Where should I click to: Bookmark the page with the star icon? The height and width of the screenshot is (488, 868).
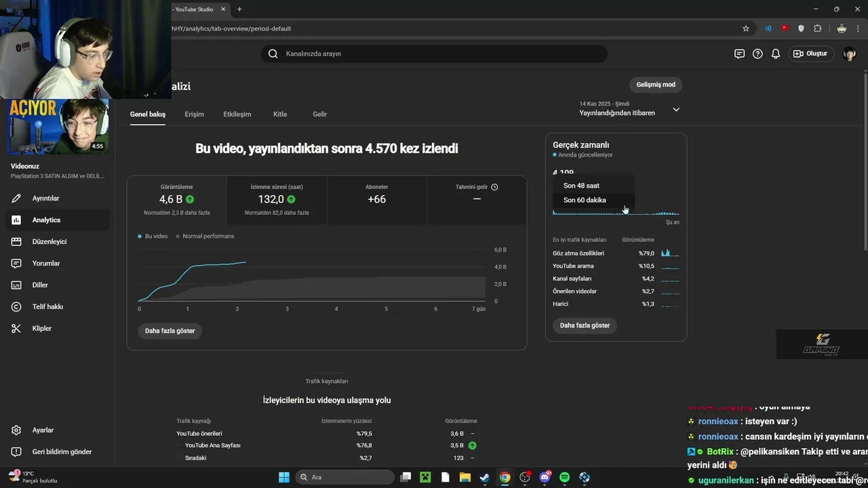click(x=746, y=28)
